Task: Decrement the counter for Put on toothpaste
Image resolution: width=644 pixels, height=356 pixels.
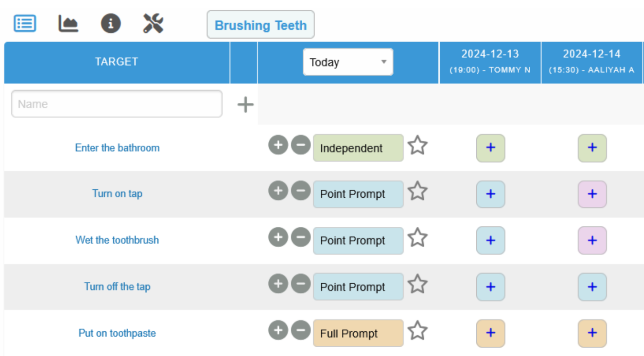Action: coord(301,330)
